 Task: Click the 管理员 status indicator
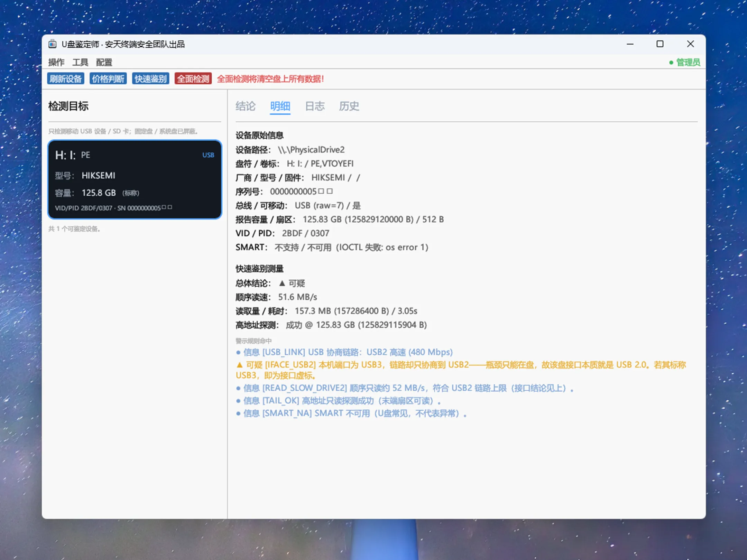[x=685, y=63]
